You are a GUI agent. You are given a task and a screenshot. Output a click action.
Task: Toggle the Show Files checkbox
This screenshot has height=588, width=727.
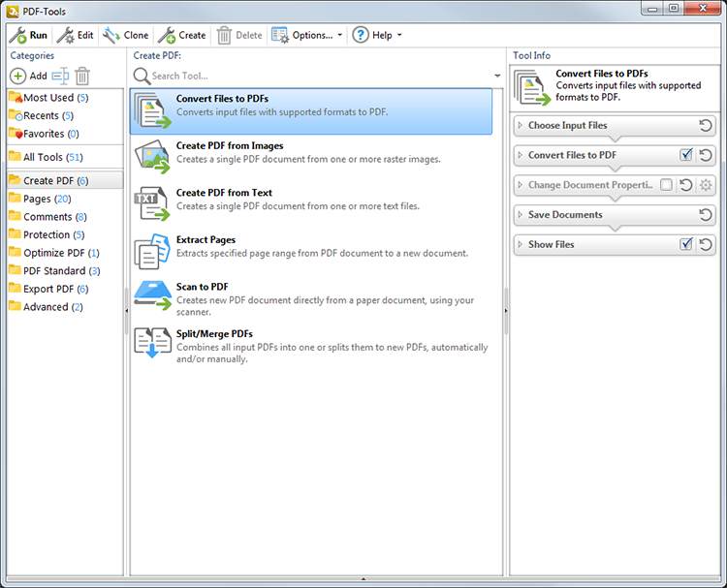(x=685, y=244)
